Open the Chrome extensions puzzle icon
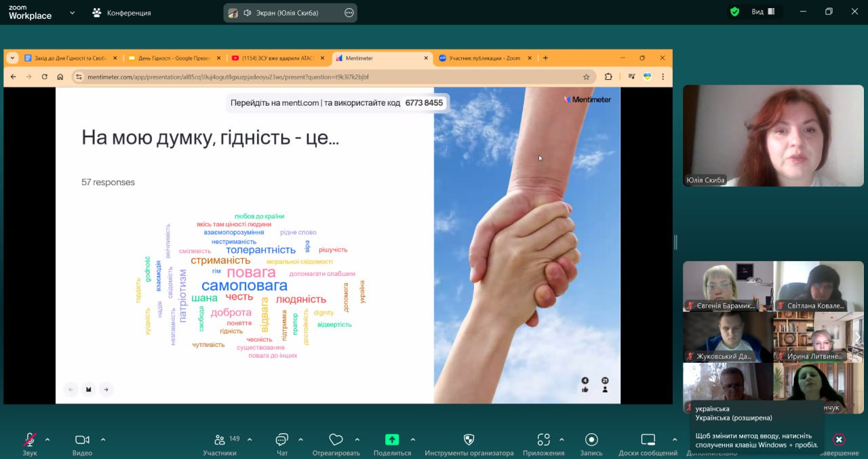 [608, 77]
